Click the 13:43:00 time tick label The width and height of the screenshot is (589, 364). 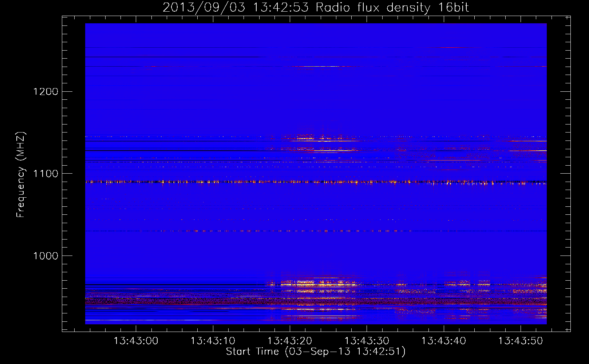[x=136, y=341]
